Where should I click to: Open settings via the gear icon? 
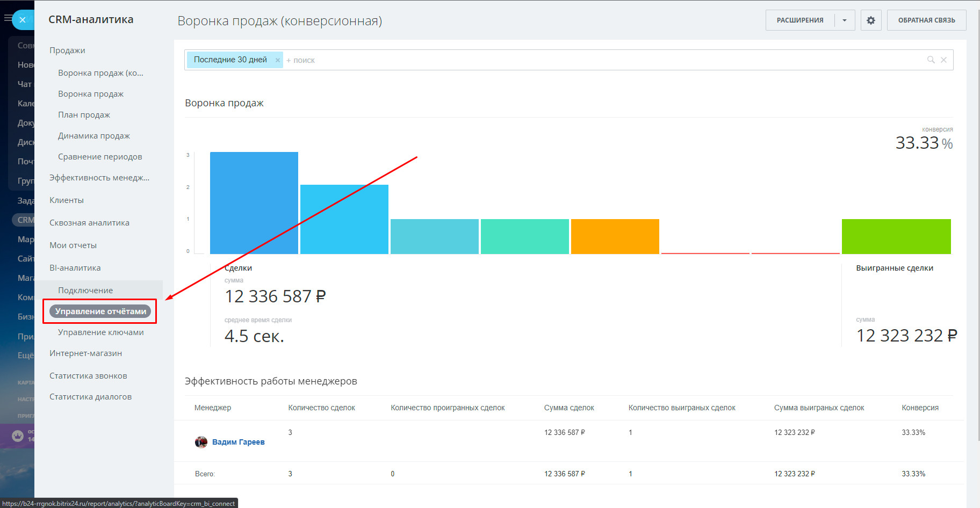(x=870, y=20)
